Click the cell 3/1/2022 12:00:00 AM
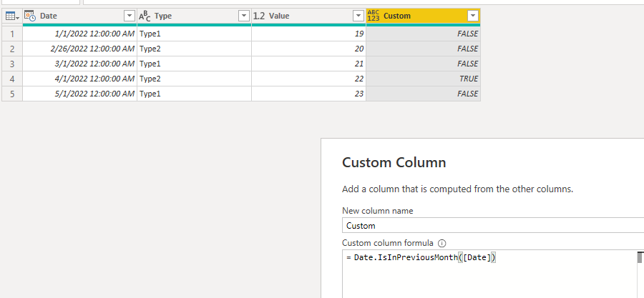 [x=79, y=64]
